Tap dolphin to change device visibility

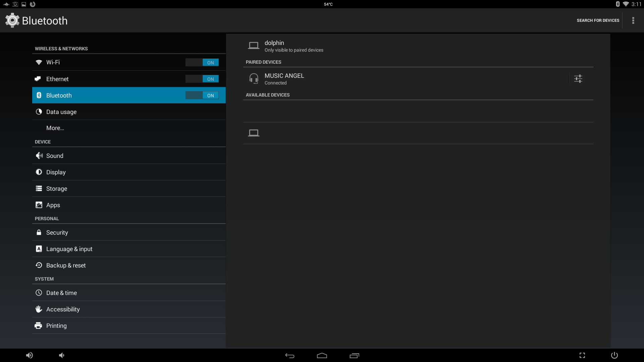[x=418, y=46]
